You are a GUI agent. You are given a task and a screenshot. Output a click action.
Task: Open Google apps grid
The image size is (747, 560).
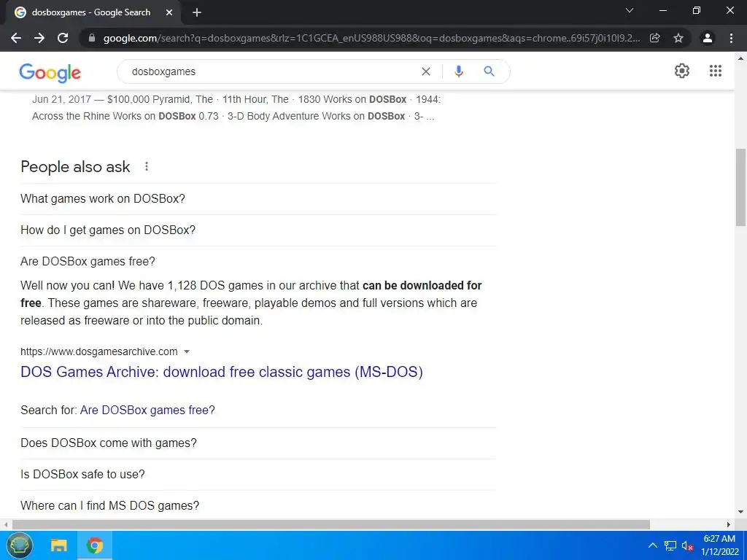[716, 71]
